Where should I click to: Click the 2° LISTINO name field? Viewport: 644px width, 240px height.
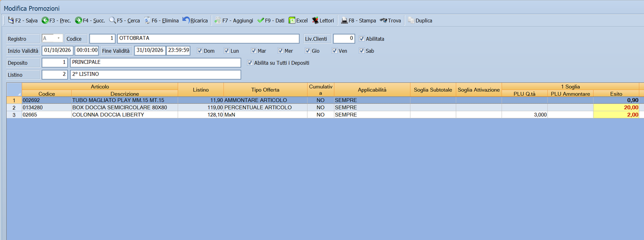pyautogui.click(x=155, y=74)
